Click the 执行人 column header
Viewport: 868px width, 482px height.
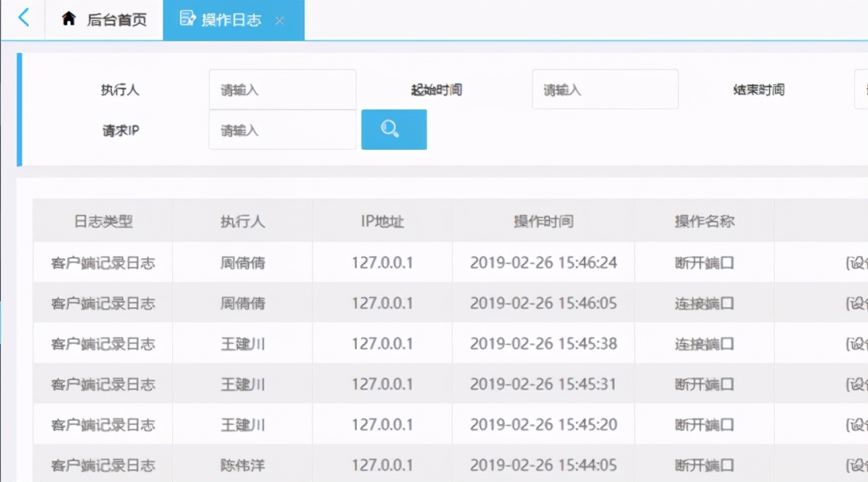pyautogui.click(x=242, y=221)
